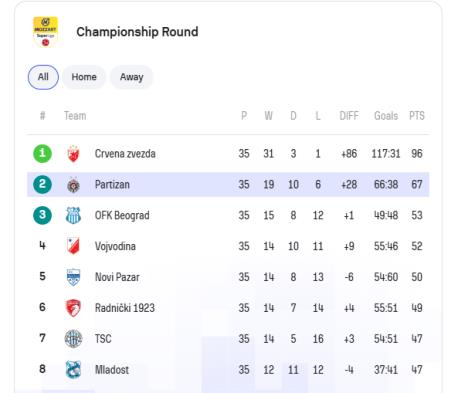This screenshot has width=468, height=393.
Task: Open the Vojvodina team name
Action: pyautogui.click(x=115, y=246)
